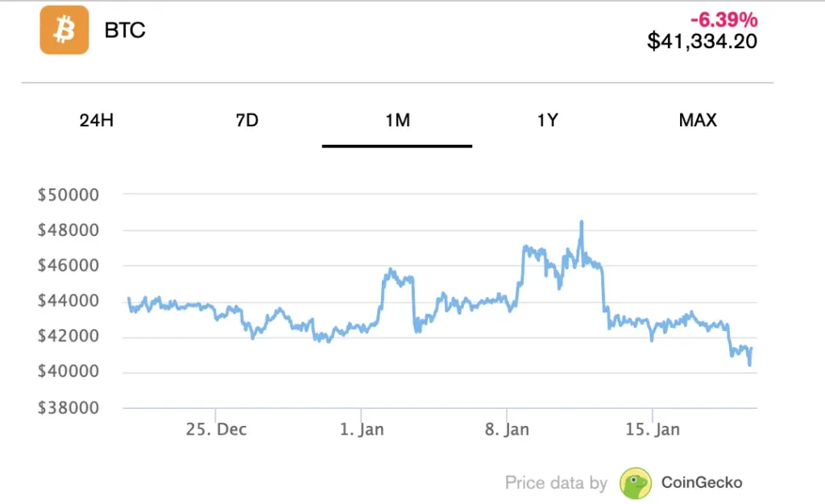Click the green CoinGecko gecko logo

pyautogui.click(x=636, y=482)
